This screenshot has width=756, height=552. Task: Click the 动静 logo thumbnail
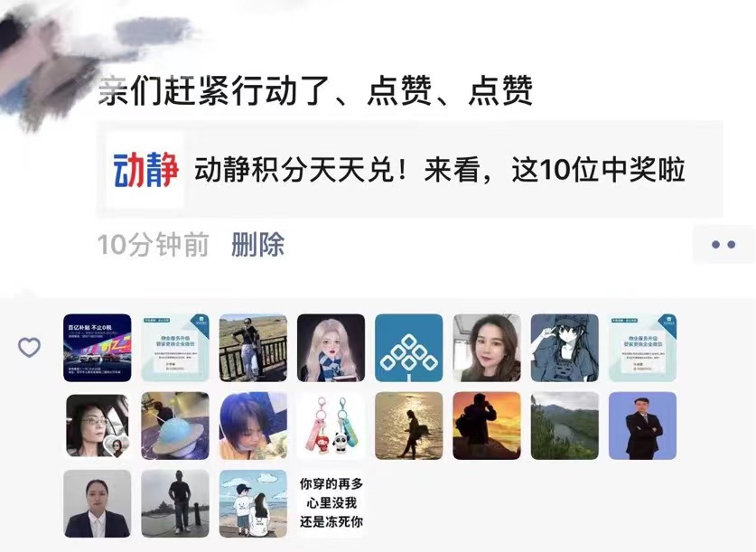point(145,170)
